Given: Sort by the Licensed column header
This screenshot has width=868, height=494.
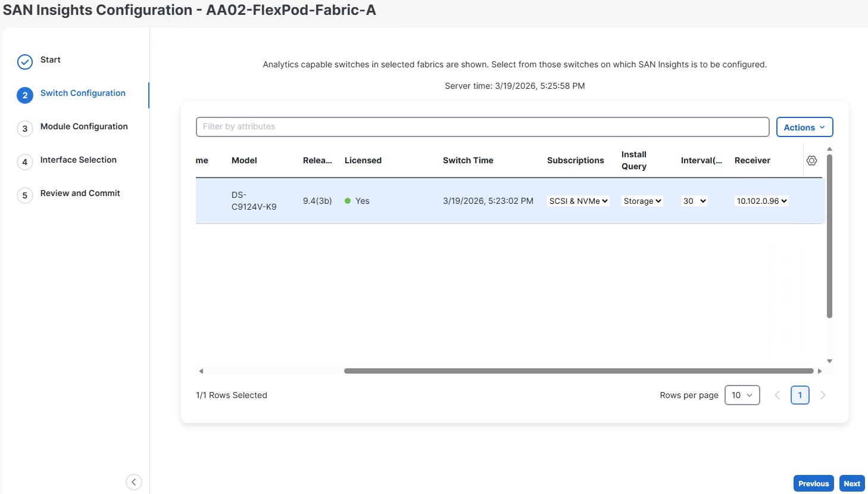Looking at the screenshot, I should (363, 160).
